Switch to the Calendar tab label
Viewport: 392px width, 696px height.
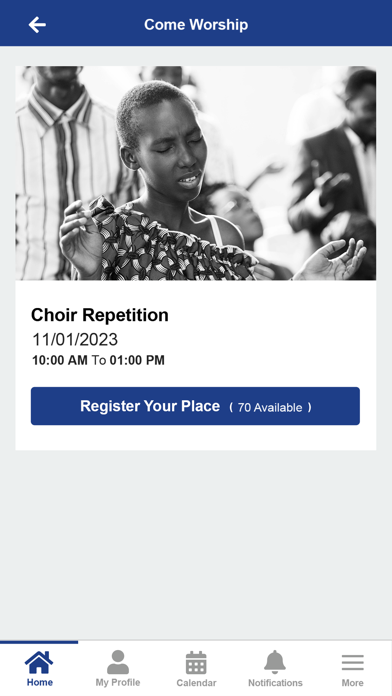(x=196, y=683)
